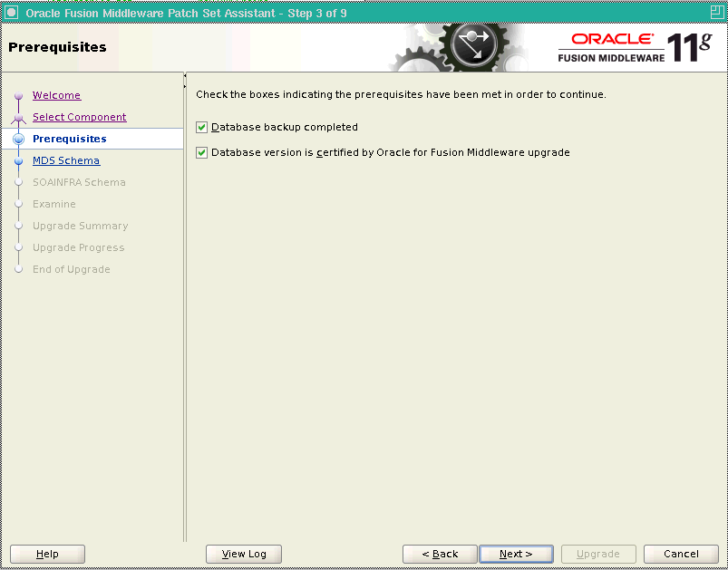Go to the Welcome step link
The width and height of the screenshot is (728, 570).
56,95
